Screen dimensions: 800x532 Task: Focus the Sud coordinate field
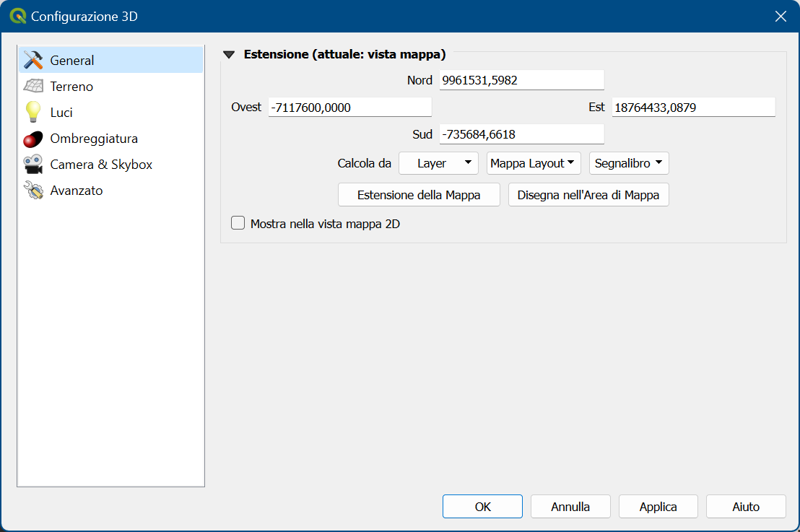click(522, 134)
